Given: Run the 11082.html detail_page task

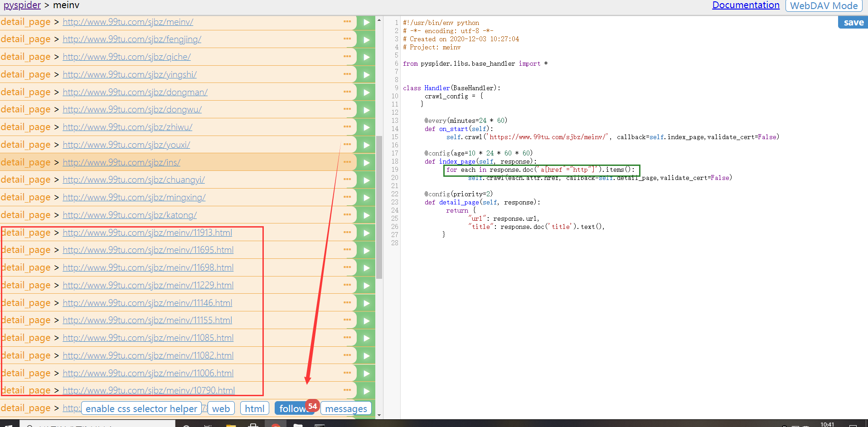Looking at the screenshot, I should (366, 356).
